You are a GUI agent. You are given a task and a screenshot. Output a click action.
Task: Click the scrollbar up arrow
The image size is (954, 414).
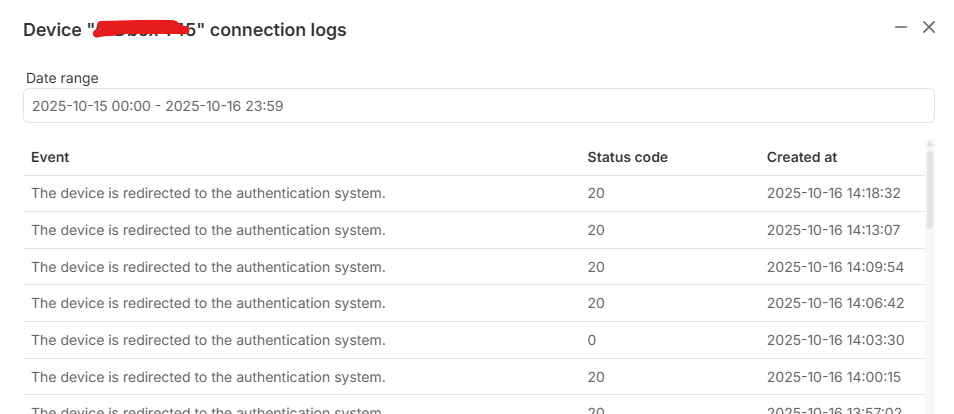click(x=930, y=144)
